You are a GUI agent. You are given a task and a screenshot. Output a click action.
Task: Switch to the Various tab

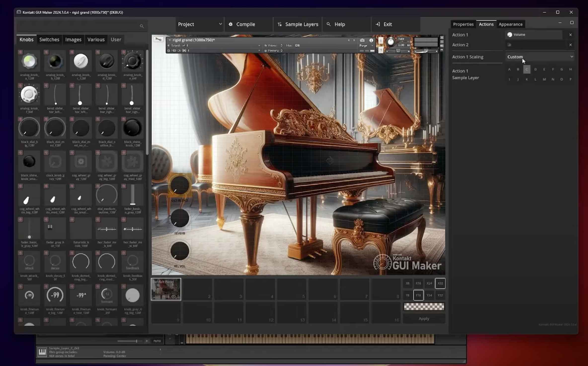coord(96,40)
